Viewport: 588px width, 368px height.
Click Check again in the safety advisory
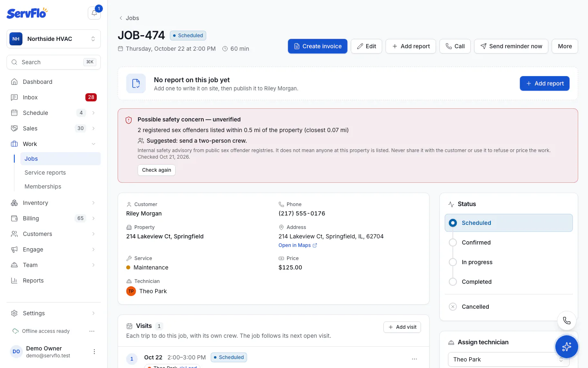(156, 170)
